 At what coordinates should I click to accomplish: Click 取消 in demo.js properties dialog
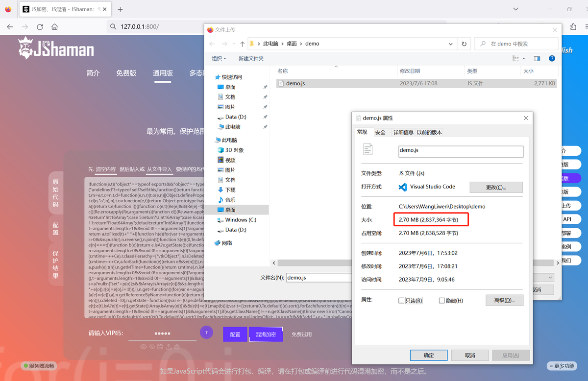pos(470,356)
